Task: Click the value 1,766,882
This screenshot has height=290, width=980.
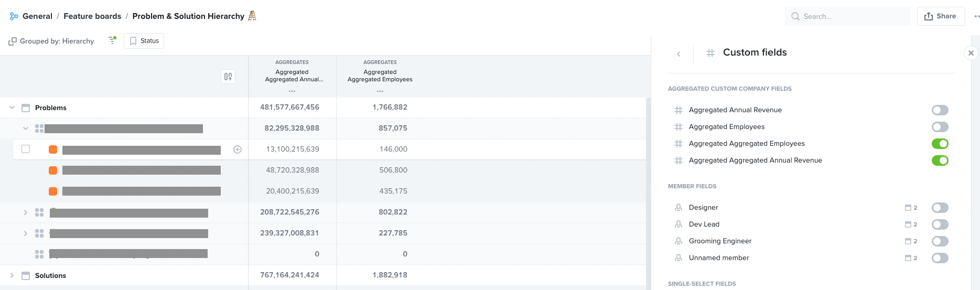Action: click(x=390, y=107)
